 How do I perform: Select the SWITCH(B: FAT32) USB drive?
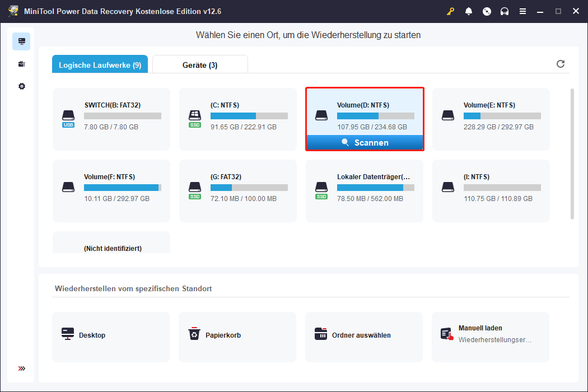click(111, 119)
